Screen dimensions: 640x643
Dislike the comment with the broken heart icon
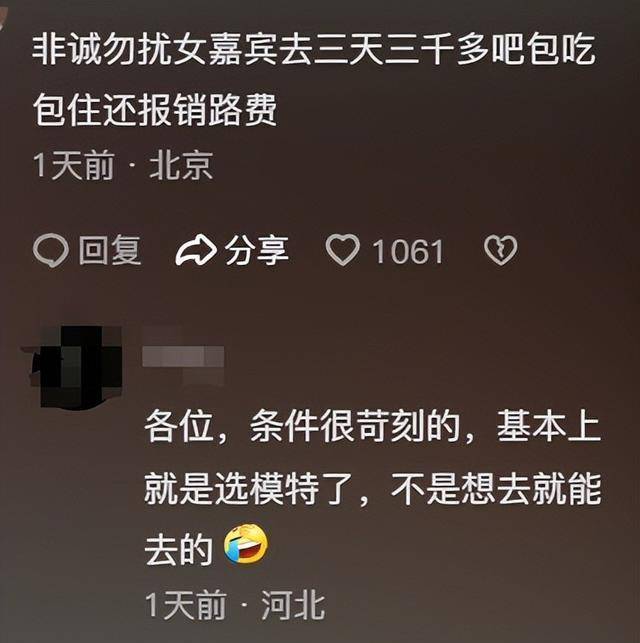pos(501,250)
